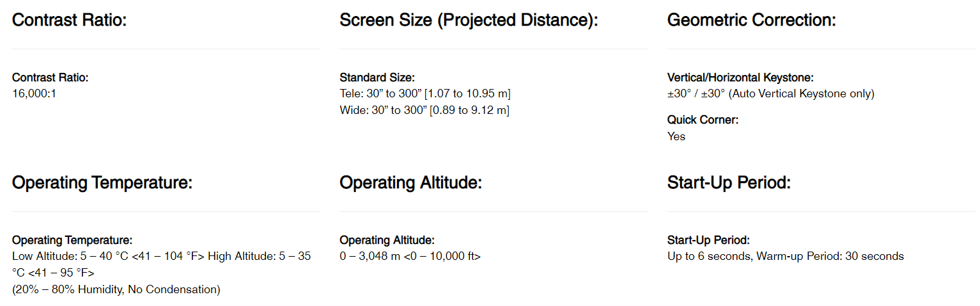This screenshot has width=980, height=306.
Task: Click the small bold Operating Temperature label
Action: coord(72,240)
